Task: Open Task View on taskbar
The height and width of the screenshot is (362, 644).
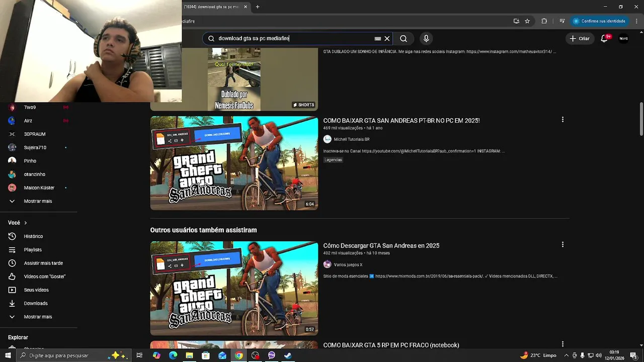Action: tap(139, 355)
